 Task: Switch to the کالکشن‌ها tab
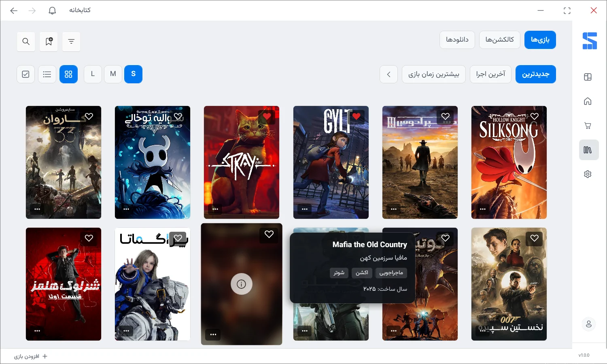pos(500,40)
